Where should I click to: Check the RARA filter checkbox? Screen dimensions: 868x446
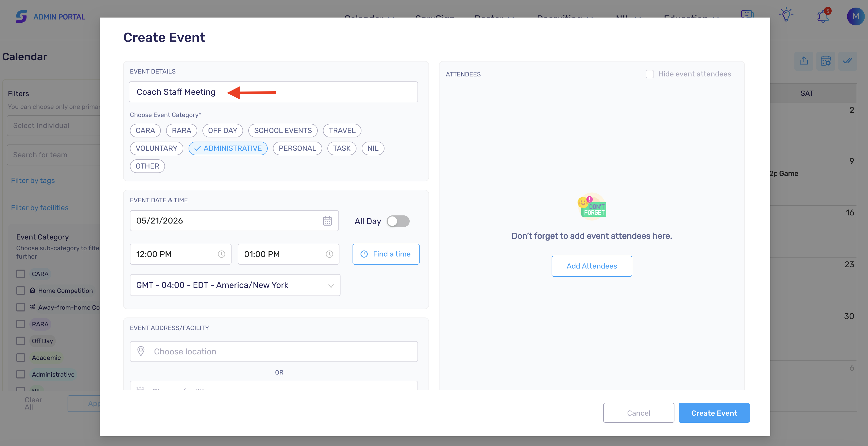[x=20, y=324]
